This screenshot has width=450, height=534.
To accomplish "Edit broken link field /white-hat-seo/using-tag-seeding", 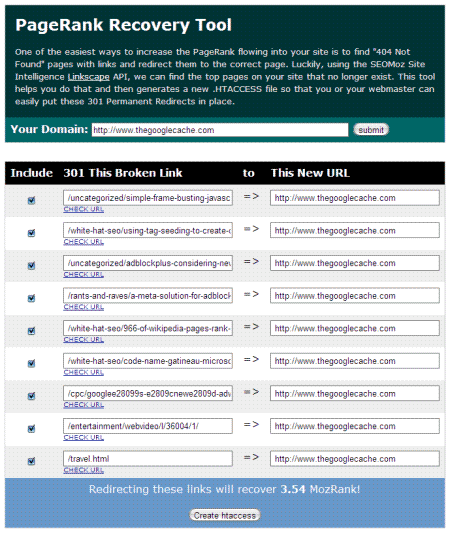I will 148,231.
